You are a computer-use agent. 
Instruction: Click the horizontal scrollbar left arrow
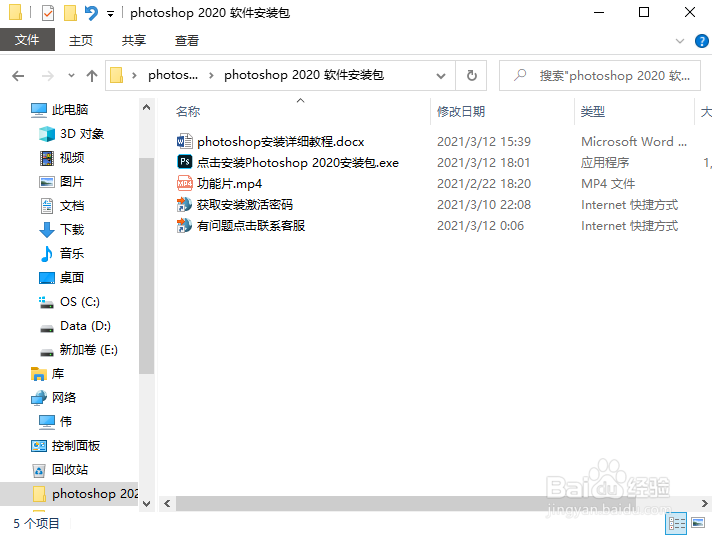(167, 503)
